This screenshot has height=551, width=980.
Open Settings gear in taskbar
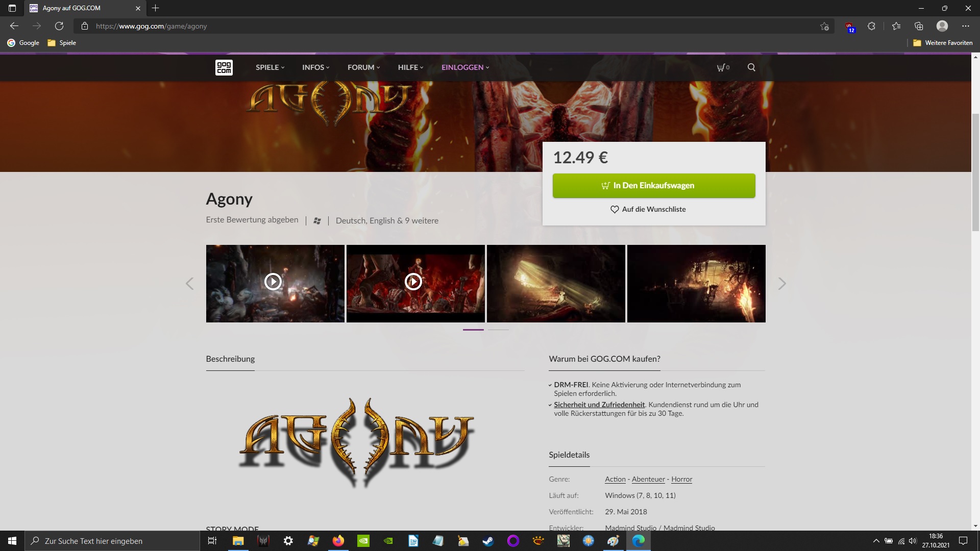[x=288, y=541]
